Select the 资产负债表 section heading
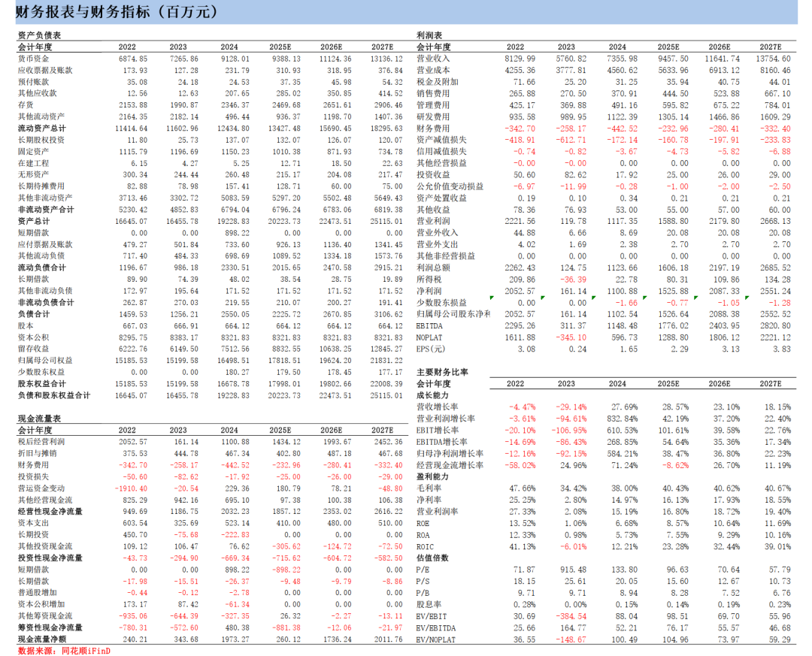The height and width of the screenshot is (656, 812). pos(39,35)
